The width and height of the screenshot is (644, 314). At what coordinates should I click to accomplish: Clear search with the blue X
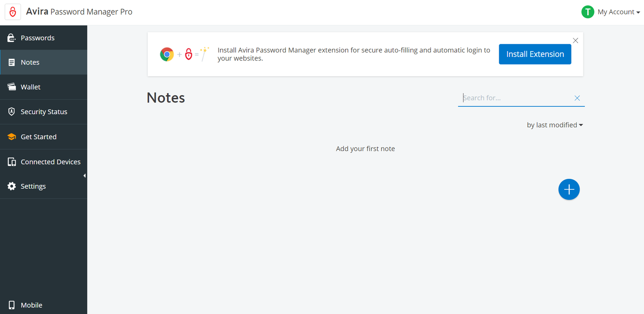click(577, 98)
